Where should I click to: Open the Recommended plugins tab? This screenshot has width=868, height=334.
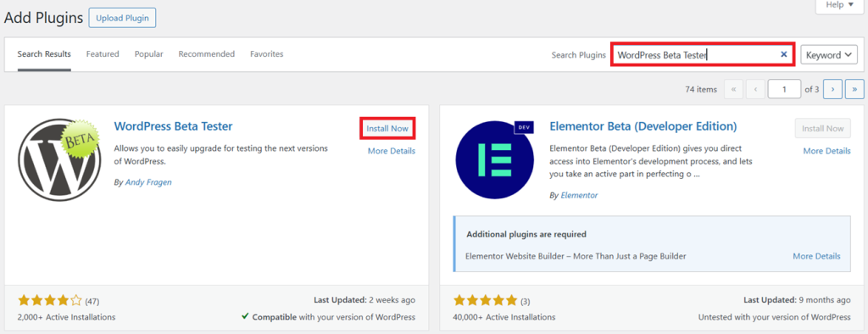(x=207, y=54)
